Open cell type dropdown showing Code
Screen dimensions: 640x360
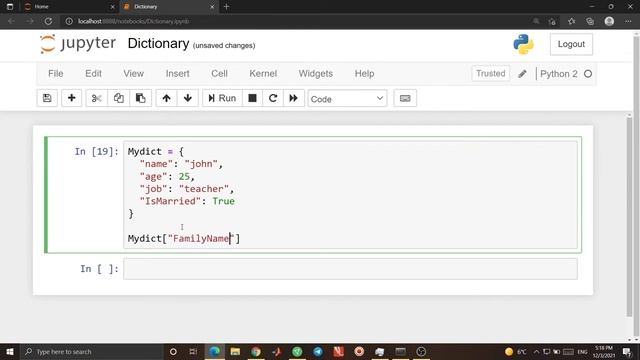pyautogui.click(x=347, y=99)
